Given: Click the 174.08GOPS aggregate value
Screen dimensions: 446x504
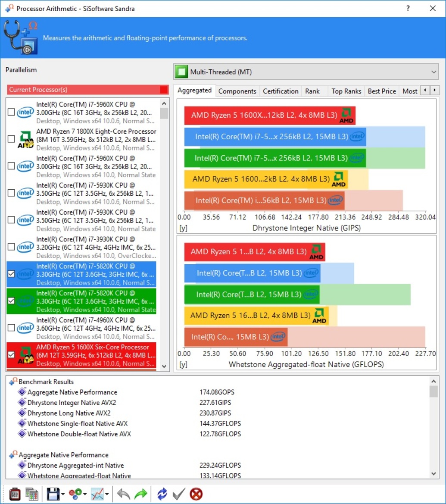Looking at the screenshot, I should 217,392.
